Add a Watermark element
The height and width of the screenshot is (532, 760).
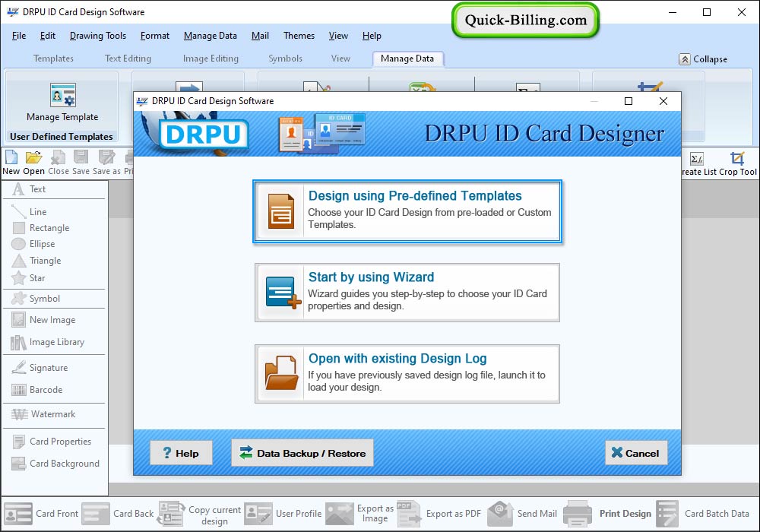43,414
